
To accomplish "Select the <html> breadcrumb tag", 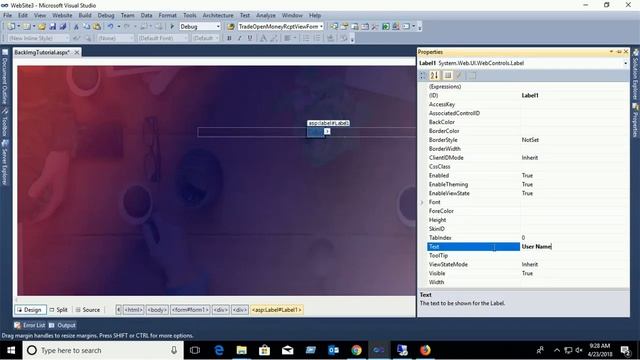I will (134, 310).
